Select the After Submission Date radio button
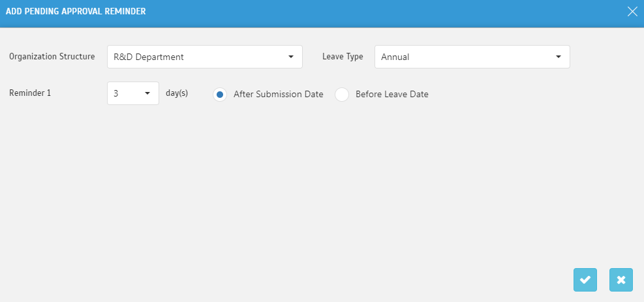644x302 pixels. click(x=220, y=95)
